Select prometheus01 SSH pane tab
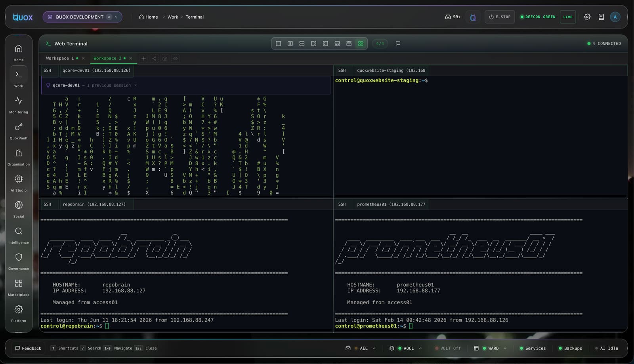634x364 pixels. click(391, 204)
